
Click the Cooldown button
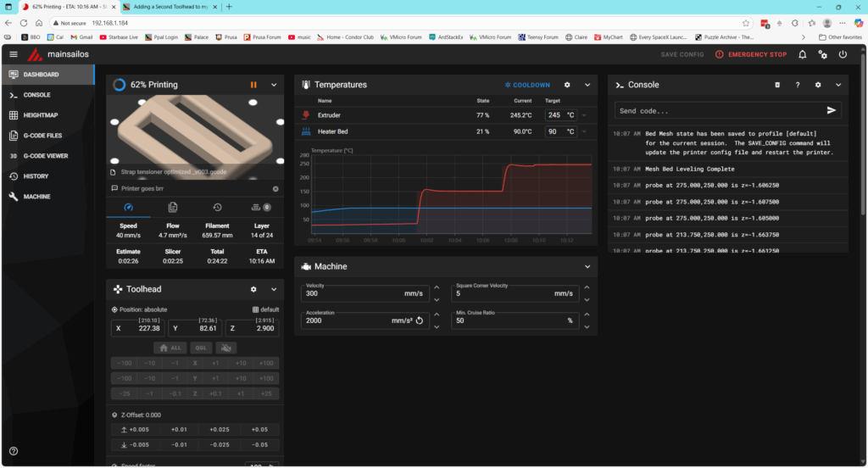(x=527, y=85)
